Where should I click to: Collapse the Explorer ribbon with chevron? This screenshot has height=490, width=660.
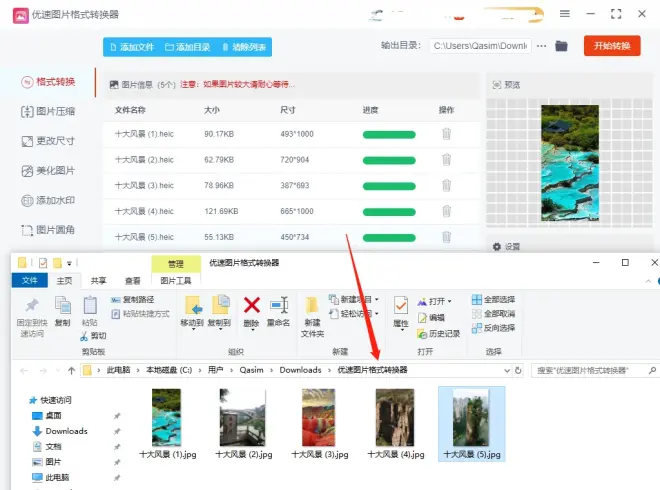(648, 281)
